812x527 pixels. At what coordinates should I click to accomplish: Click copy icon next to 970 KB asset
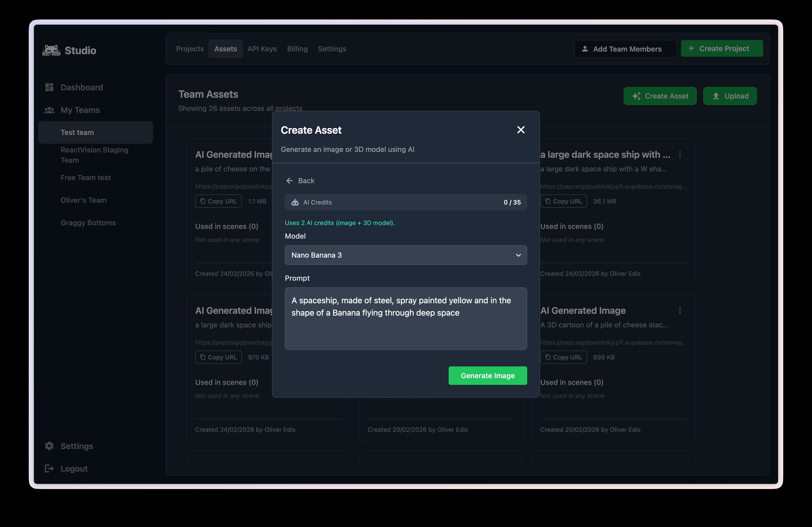(203, 357)
